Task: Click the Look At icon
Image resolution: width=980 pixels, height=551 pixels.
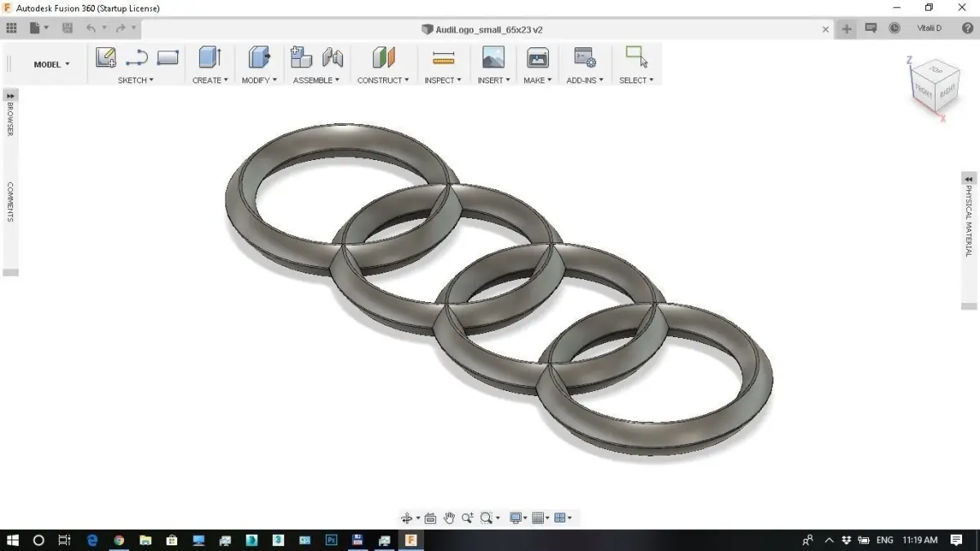Action: click(x=430, y=518)
